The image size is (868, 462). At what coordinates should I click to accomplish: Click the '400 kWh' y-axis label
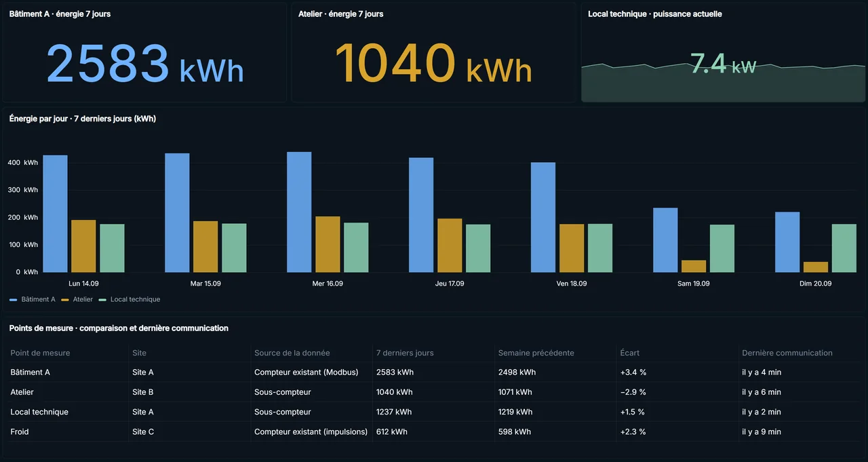[x=23, y=163]
